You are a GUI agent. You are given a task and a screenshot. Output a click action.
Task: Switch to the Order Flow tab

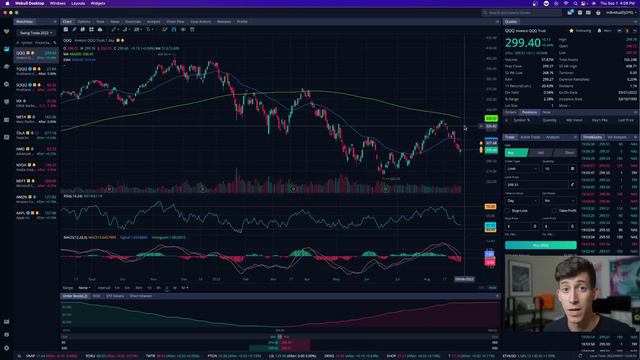click(175, 22)
